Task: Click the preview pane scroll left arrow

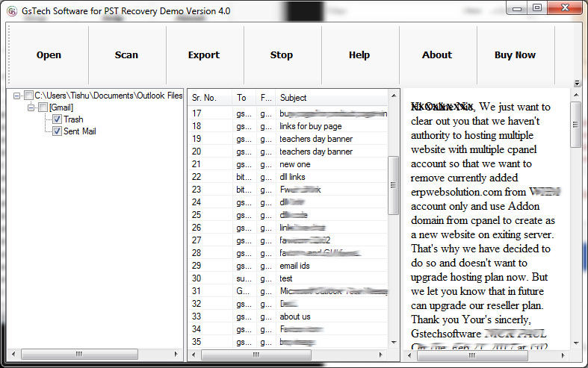Action: [409, 355]
